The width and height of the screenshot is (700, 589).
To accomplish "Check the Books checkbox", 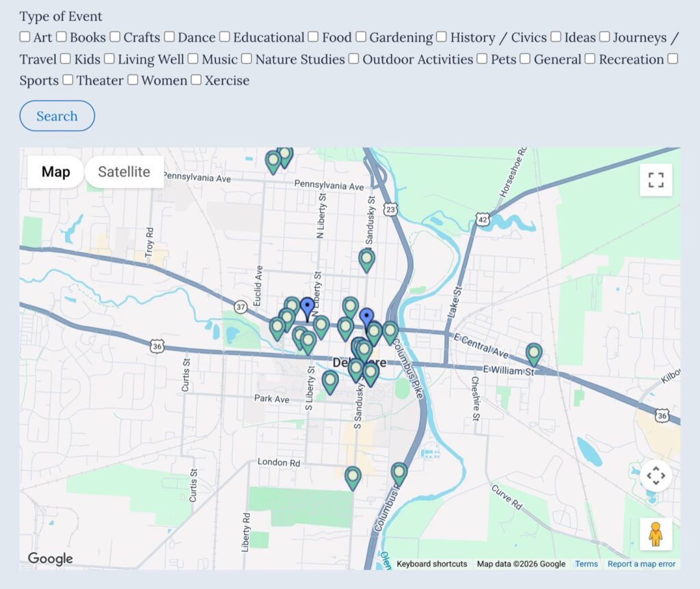I will (x=61, y=37).
